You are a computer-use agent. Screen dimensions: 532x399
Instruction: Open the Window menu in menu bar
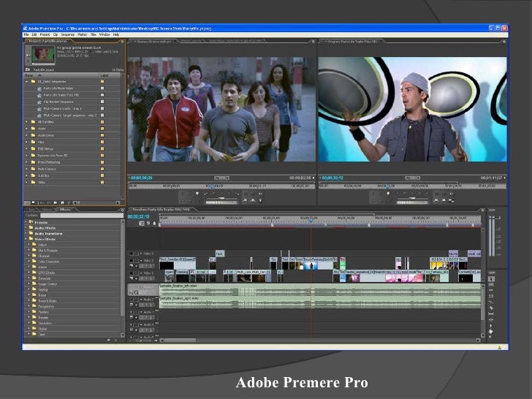click(104, 34)
